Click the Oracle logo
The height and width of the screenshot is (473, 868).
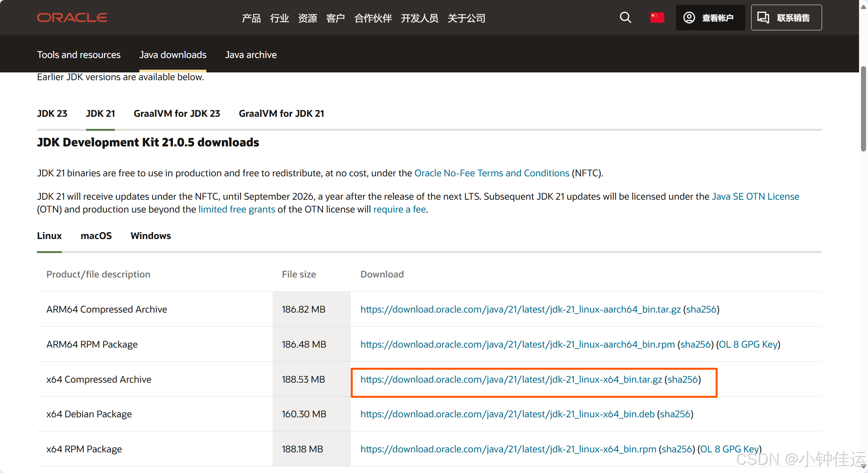point(72,18)
